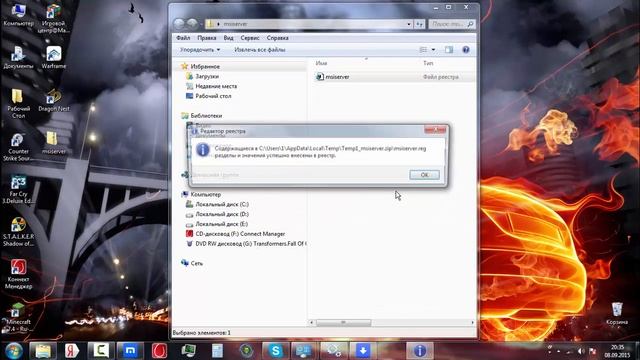Select Библиотеки in the navigation pane

pos(206,116)
